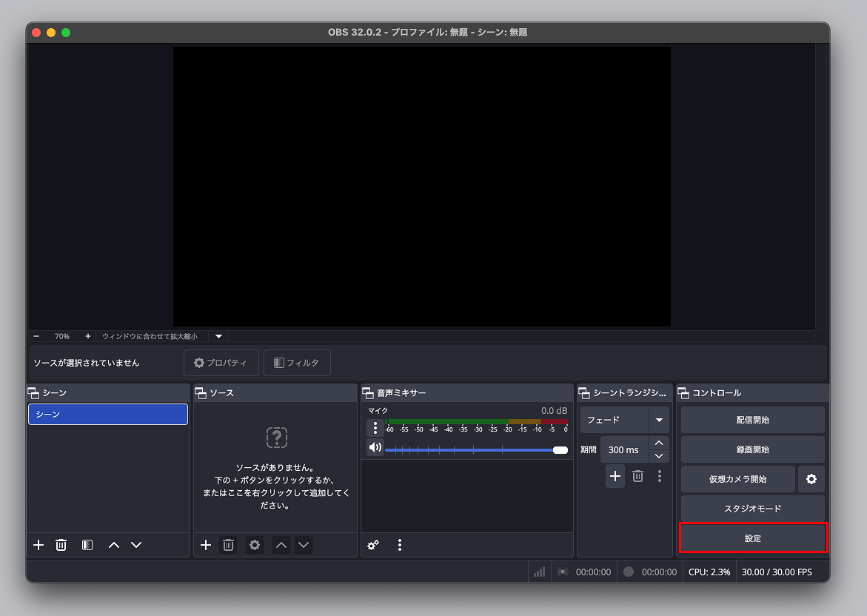Click the 300 ms duration field
This screenshot has width=867, height=616.
tap(623, 449)
